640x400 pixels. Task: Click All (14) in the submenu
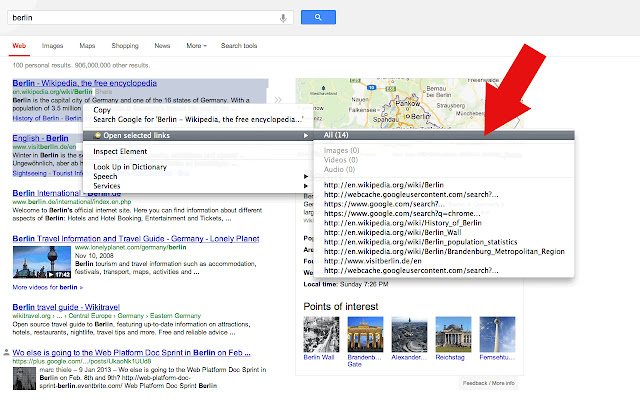coord(335,135)
